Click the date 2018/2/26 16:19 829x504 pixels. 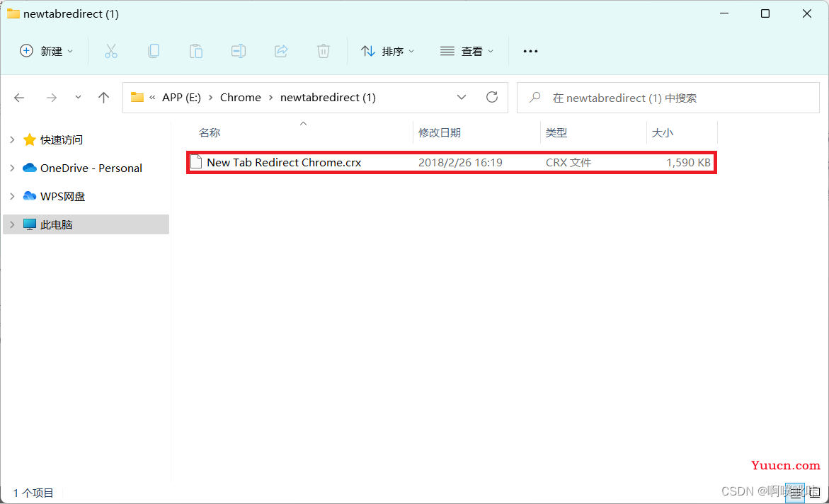460,162
